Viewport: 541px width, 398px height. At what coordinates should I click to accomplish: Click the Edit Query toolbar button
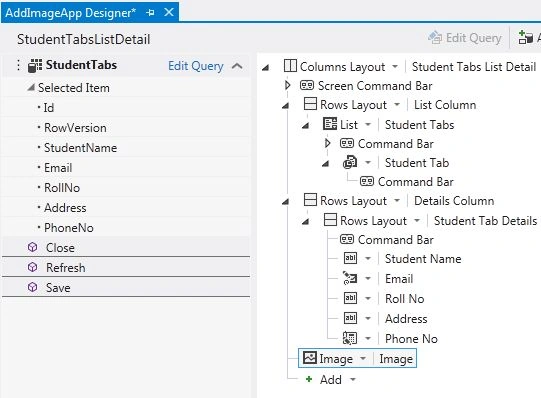465,38
